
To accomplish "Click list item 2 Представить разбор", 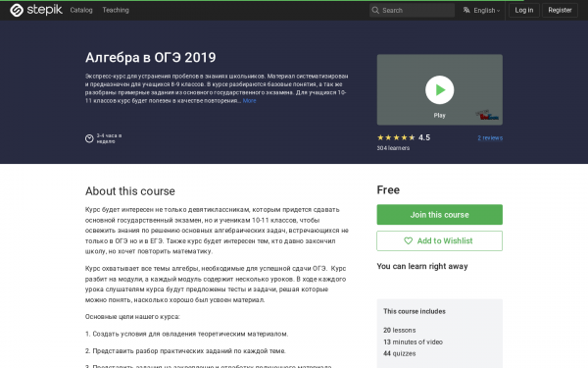I will [185, 350].
